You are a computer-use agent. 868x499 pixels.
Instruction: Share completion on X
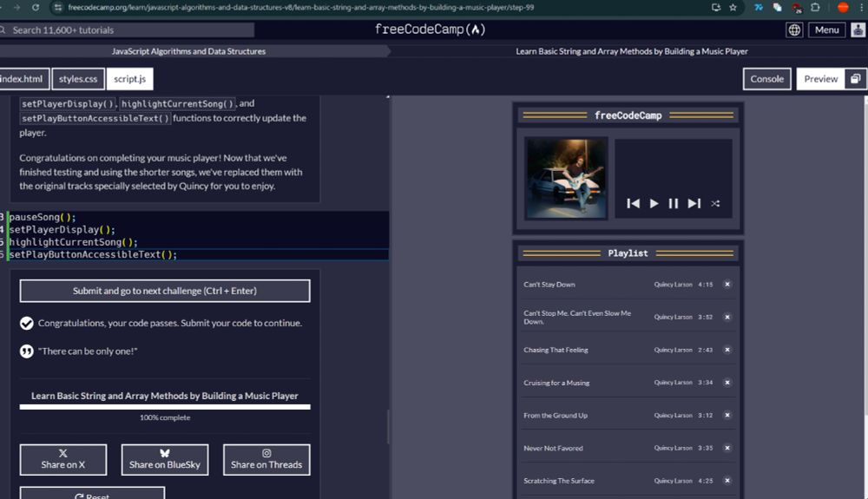[63, 460]
